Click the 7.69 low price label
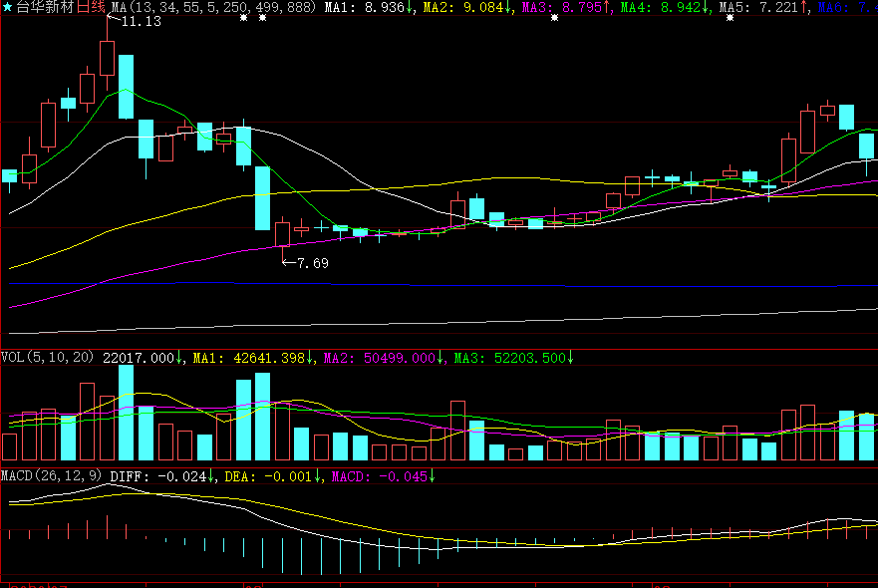This screenshot has height=588, width=878. tap(313, 263)
